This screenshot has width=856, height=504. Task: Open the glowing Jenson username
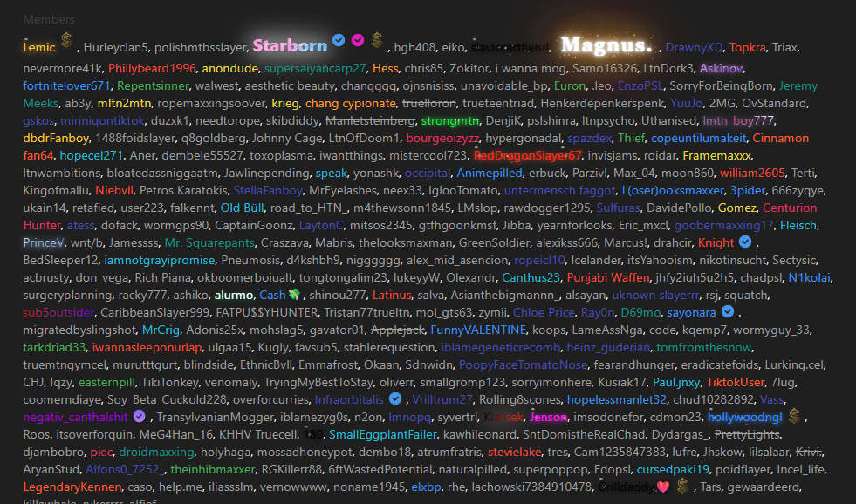pos(548,418)
